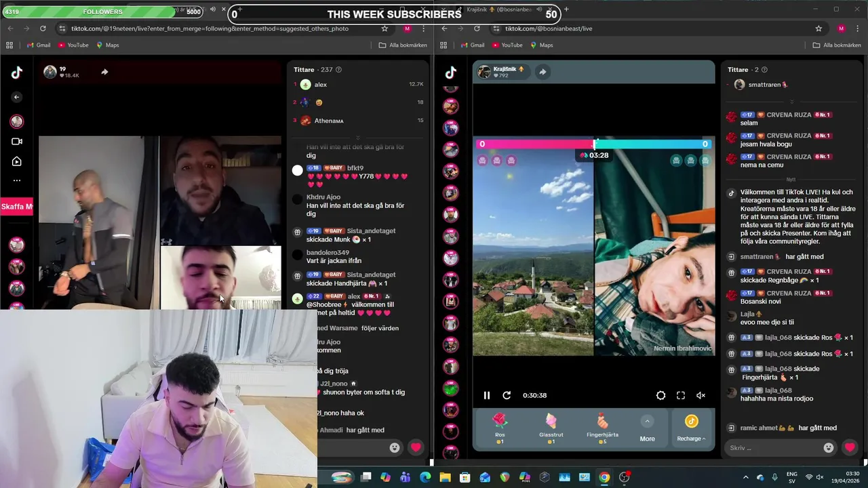This screenshot has width=868, height=488.
Task: Reload the live stream with refresh icon
Action: pos(507,395)
